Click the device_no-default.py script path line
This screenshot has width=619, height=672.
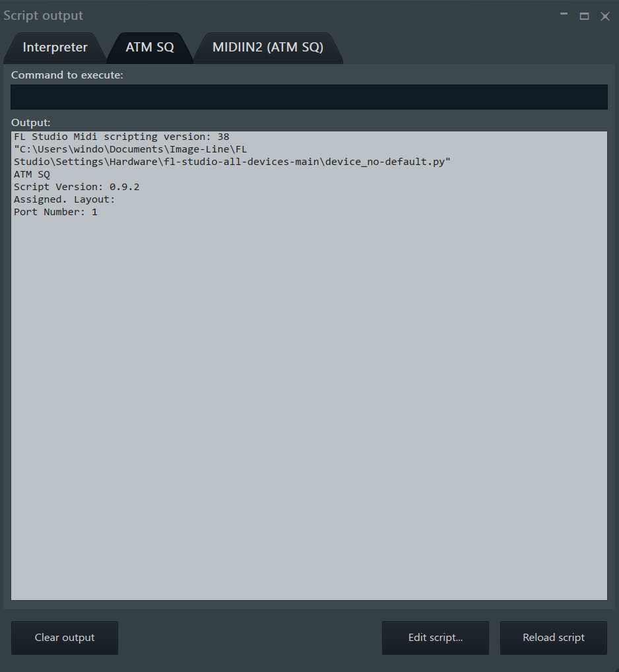tap(232, 162)
